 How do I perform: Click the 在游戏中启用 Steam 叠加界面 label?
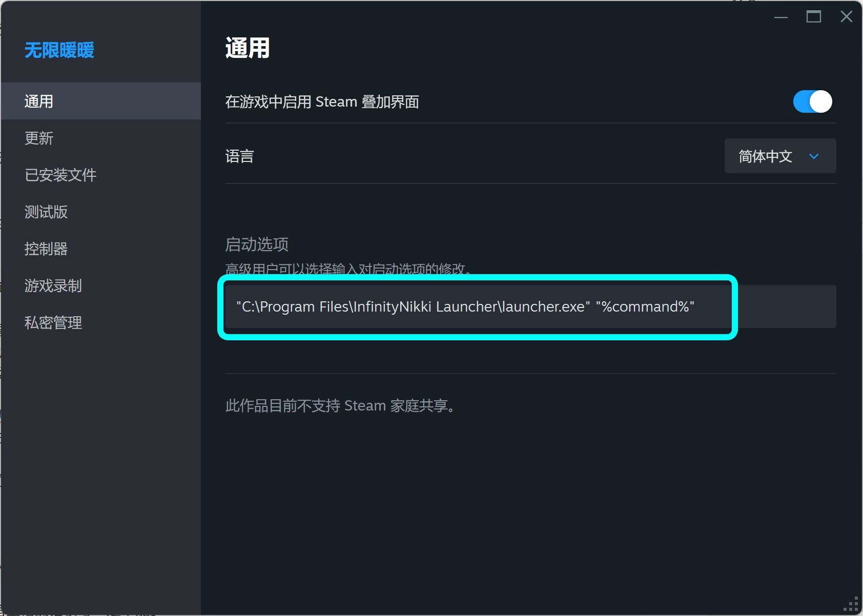point(322,102)
